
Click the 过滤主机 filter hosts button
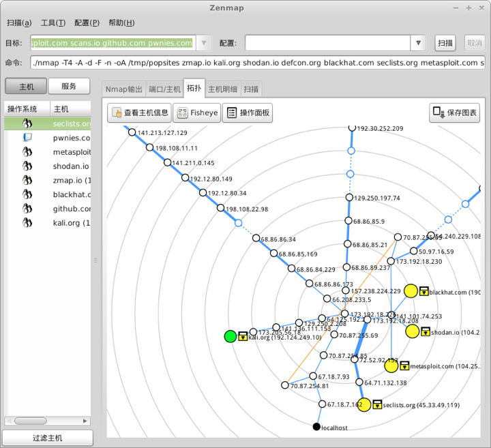47,438
